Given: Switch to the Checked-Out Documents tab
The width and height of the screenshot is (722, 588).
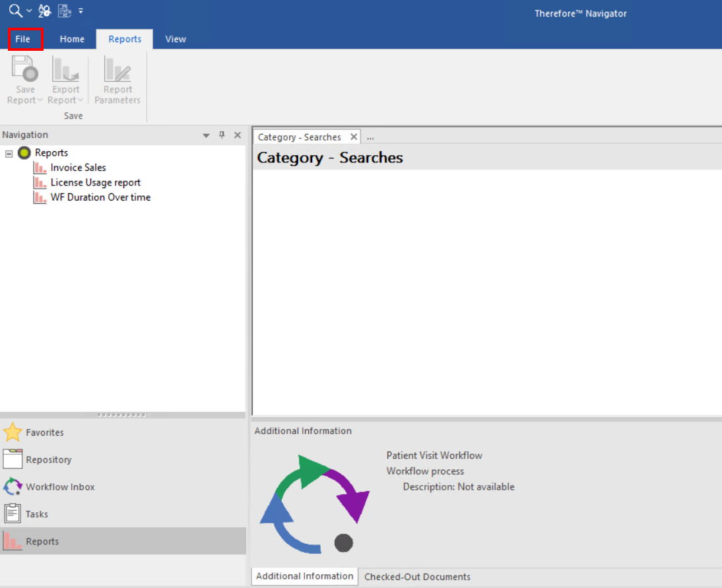Looking at the screenshot, I should click(417, 576).
